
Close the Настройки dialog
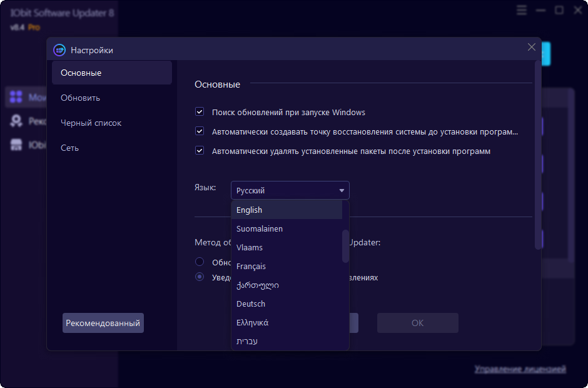pos(531,47)
